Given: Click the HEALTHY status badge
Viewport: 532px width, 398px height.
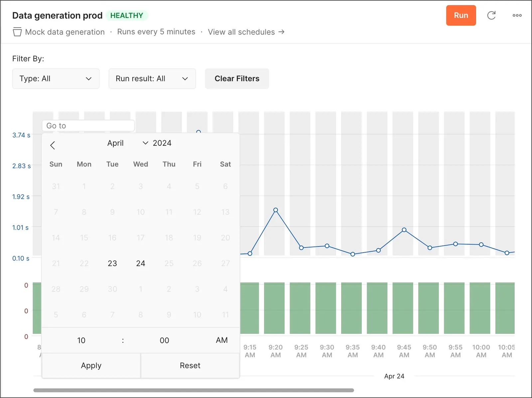Looking at the screenshot, I should click(x=127, y=16).
